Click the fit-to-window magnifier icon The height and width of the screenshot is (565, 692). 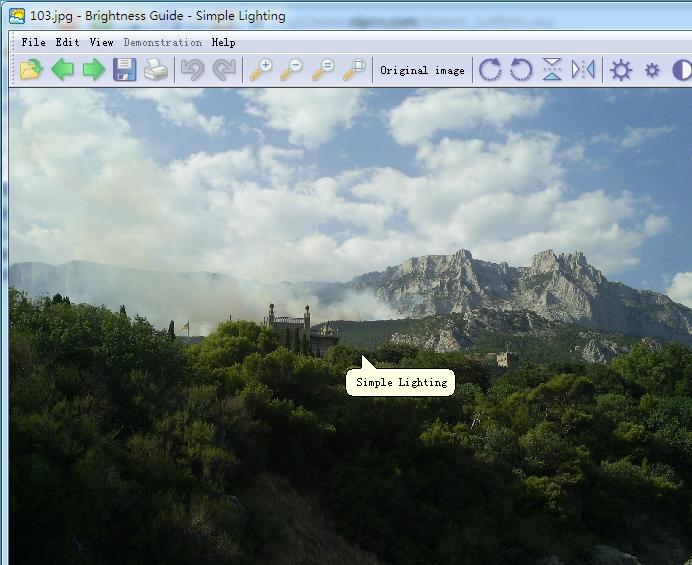tap(354, 70)
